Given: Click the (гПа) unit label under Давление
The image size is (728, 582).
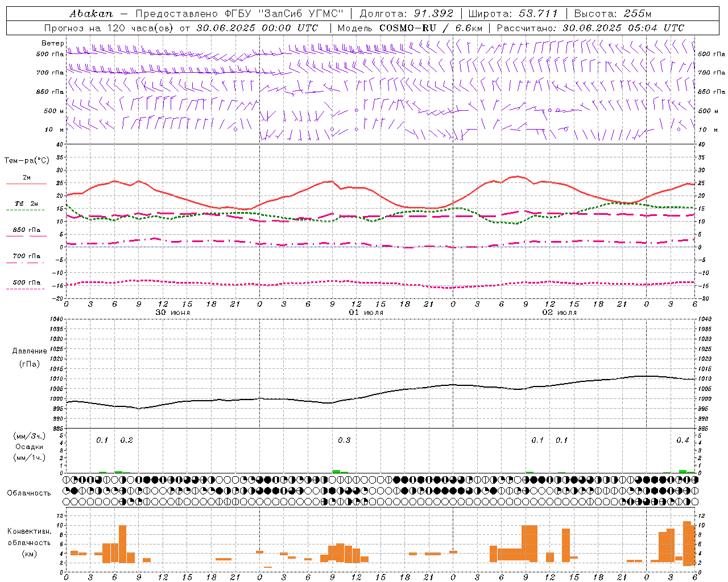Looking at the screenshot, I should [30, 364].
